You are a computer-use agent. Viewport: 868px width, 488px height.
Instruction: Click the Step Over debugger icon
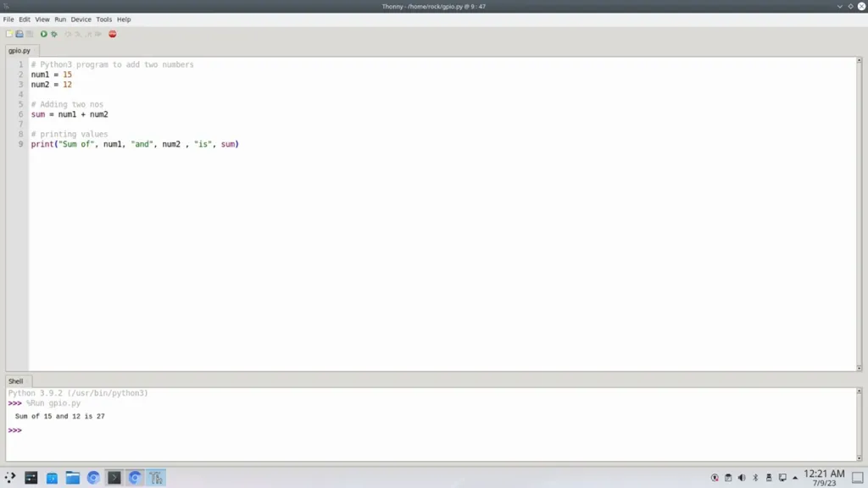[x=68, y=34]
